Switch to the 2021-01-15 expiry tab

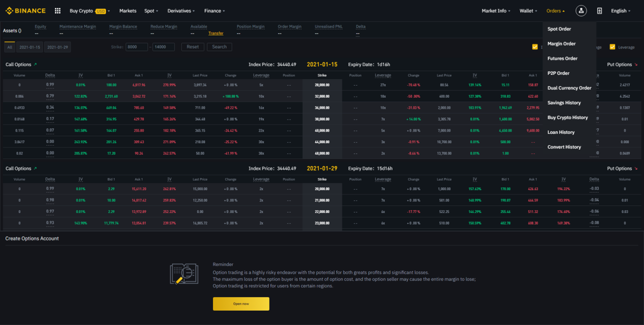point(29,46)
